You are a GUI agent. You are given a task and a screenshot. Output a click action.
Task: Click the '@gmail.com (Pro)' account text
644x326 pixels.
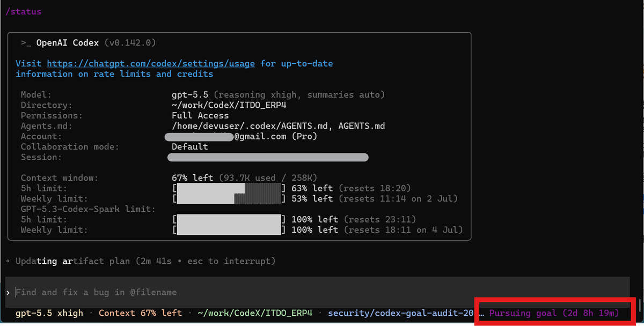[276, 136]
